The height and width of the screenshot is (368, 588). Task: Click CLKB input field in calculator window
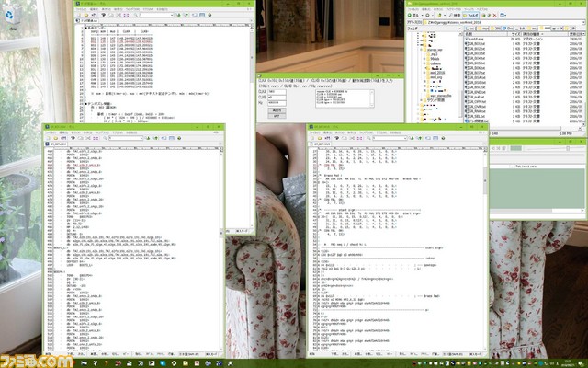coord(277,98)
